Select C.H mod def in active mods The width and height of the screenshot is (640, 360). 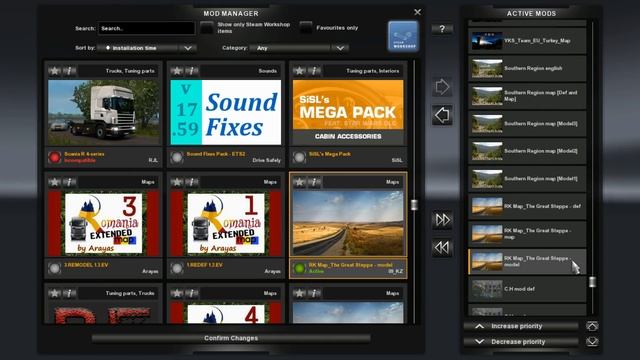527,289
